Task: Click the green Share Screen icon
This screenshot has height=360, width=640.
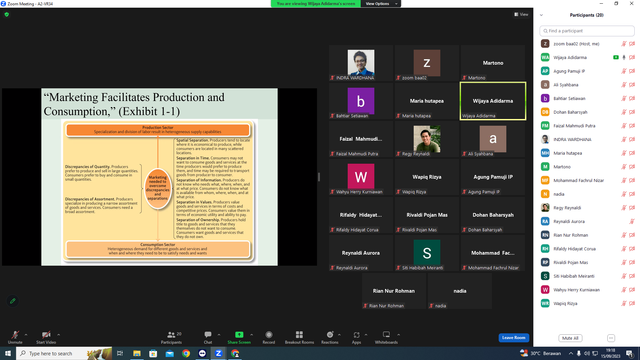Action: click(x=239, y=335)
